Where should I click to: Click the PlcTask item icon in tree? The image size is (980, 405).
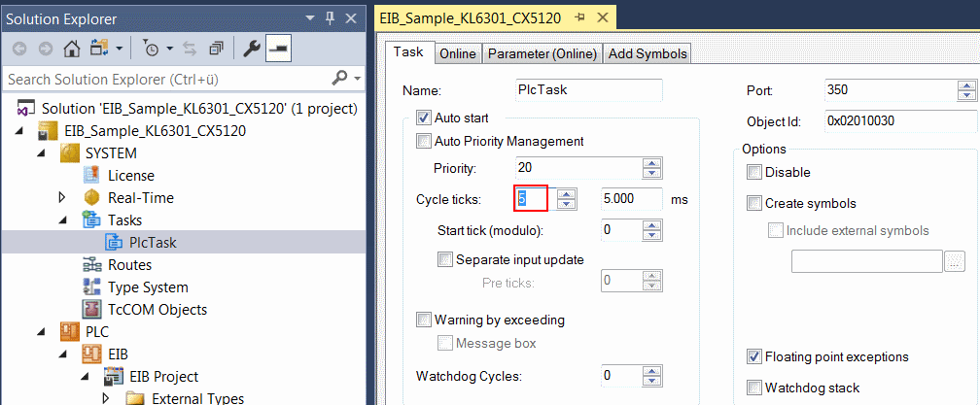pos(114,242)
